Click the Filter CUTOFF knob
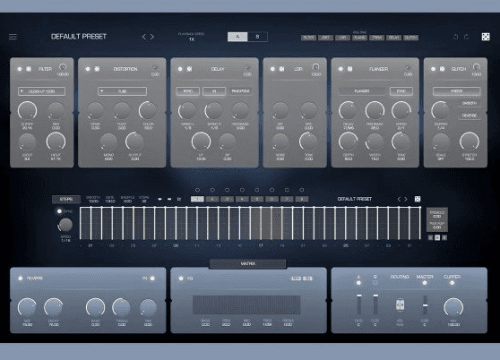 click(x=27, y=111)
